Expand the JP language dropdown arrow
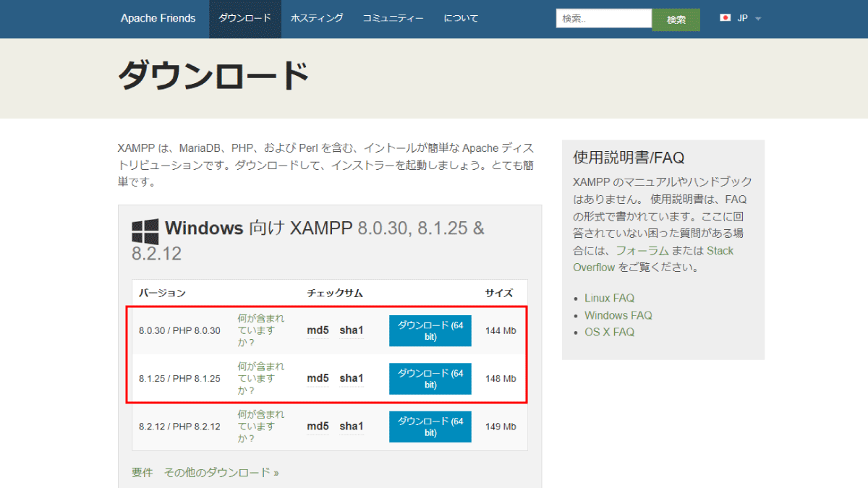868x488 pixels. [758, 19]
